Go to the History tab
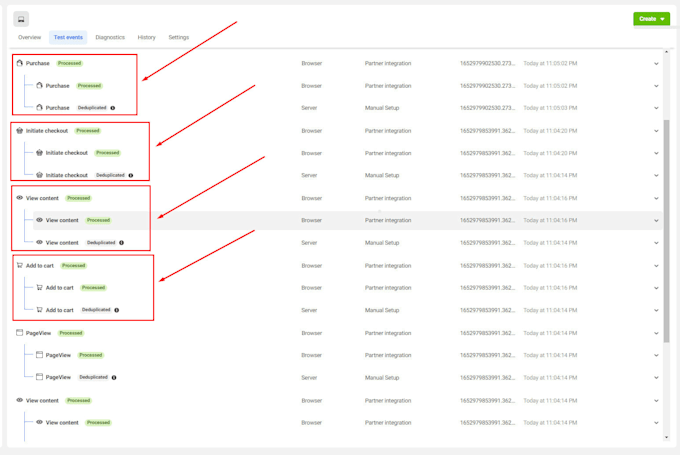The height and width of the screenshot is (455, 680). pos(147,37)
